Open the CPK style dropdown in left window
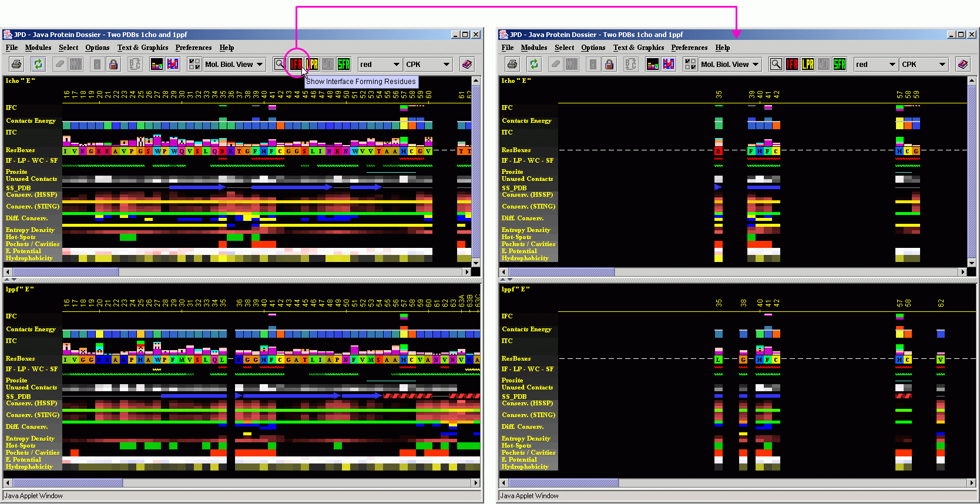This screenshot has width=980, height=504. 428,64
